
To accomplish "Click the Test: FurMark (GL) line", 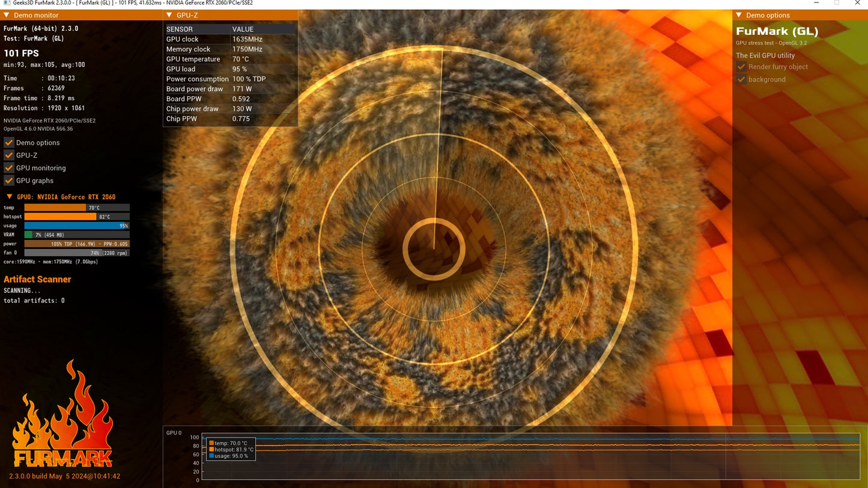I will coord(34,38).
